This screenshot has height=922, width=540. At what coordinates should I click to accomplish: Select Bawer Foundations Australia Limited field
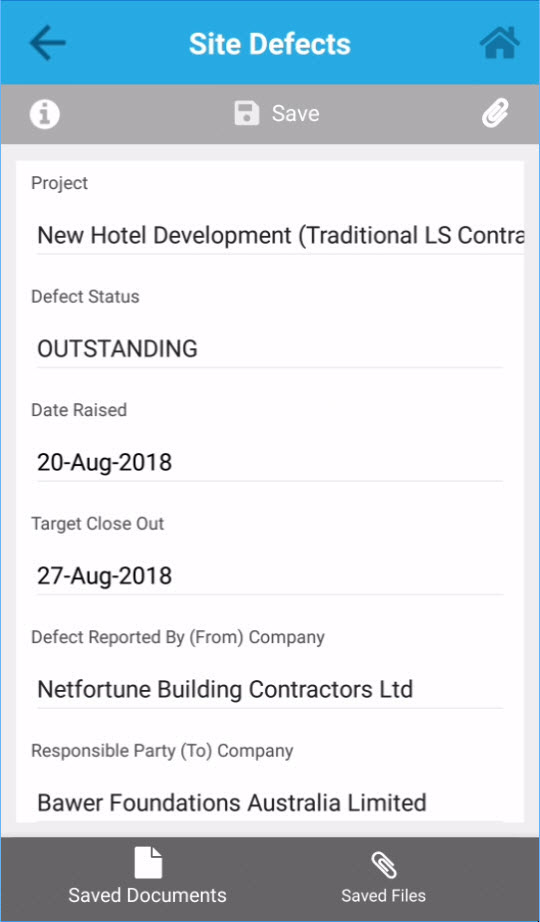[x=269, y=803]
